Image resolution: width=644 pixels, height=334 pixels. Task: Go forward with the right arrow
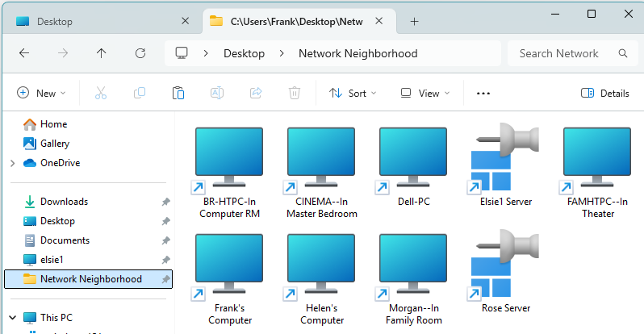pos(63,53)
